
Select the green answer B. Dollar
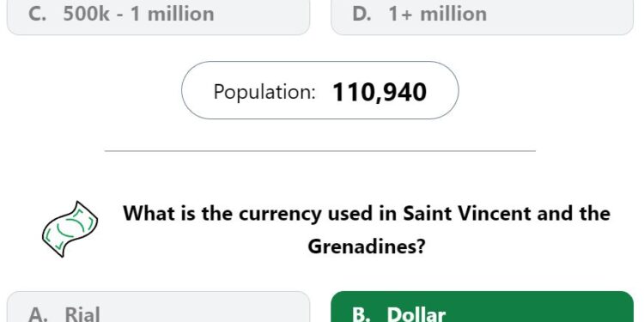pos(483,307)
